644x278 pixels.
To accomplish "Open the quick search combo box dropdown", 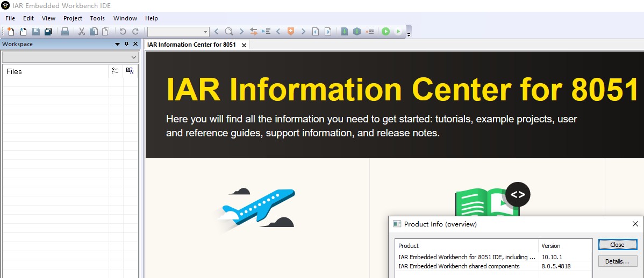I will tap(206, 32).
